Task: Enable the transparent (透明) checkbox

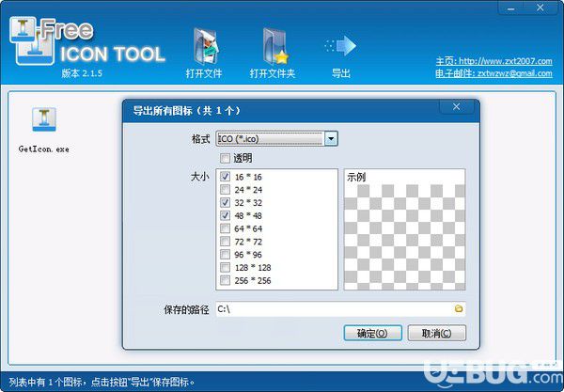Action: click(226, 158)
